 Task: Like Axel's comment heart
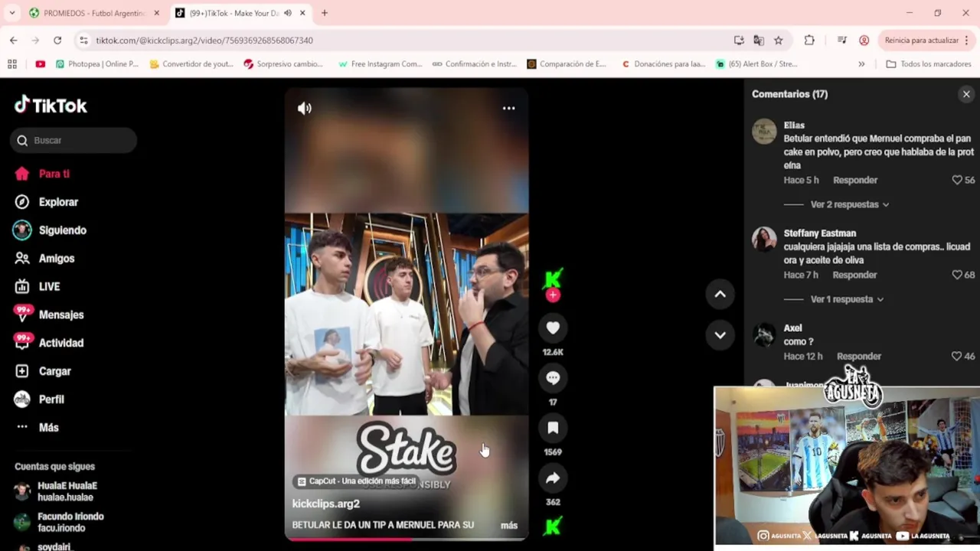click(956, 356)
